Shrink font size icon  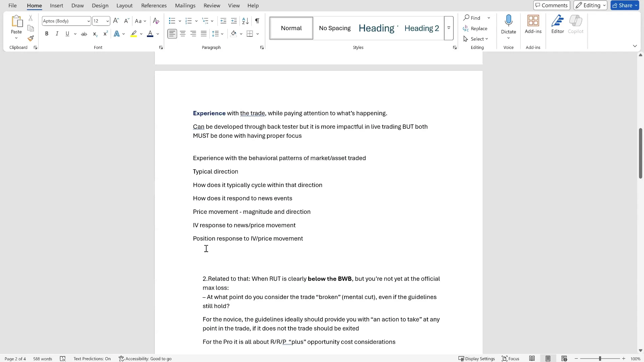(126, 21)
